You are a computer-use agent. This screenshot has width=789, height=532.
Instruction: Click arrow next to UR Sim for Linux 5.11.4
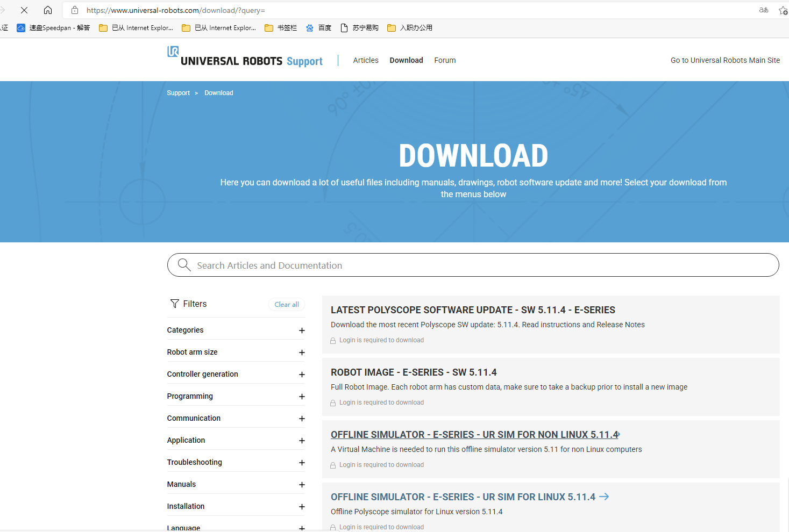tap(604, 497)
